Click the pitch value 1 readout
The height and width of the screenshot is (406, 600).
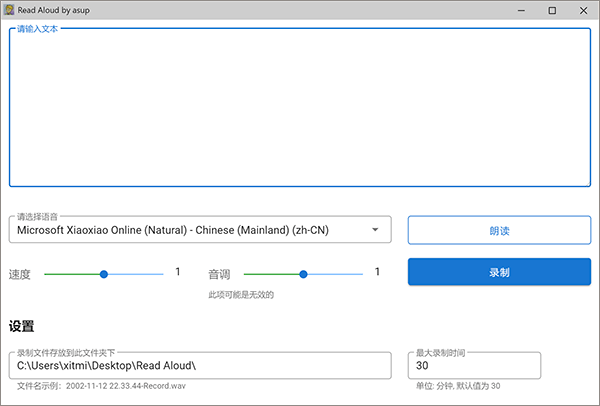click(377, 272)
